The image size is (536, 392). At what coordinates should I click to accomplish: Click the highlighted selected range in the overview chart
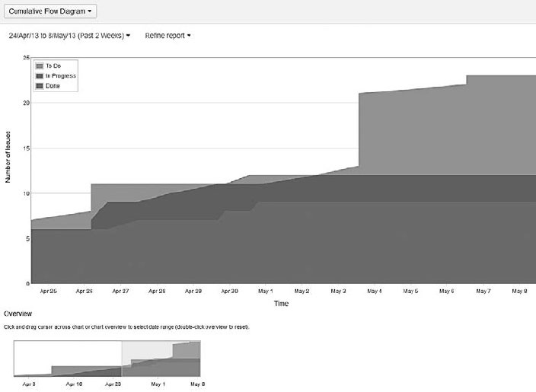[x=160, y=358]
